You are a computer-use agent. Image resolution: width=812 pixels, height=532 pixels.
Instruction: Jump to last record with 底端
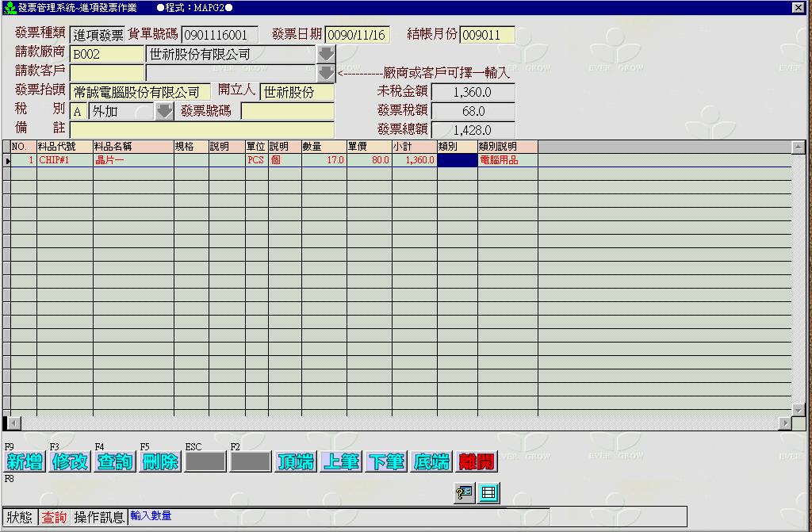pyautogui.click(x=431, y=461)
